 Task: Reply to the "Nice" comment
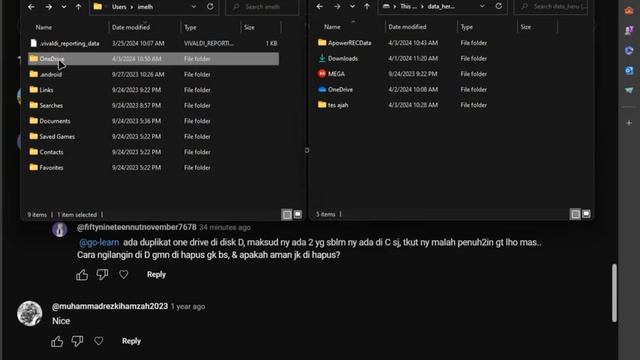tap(131, 341)
